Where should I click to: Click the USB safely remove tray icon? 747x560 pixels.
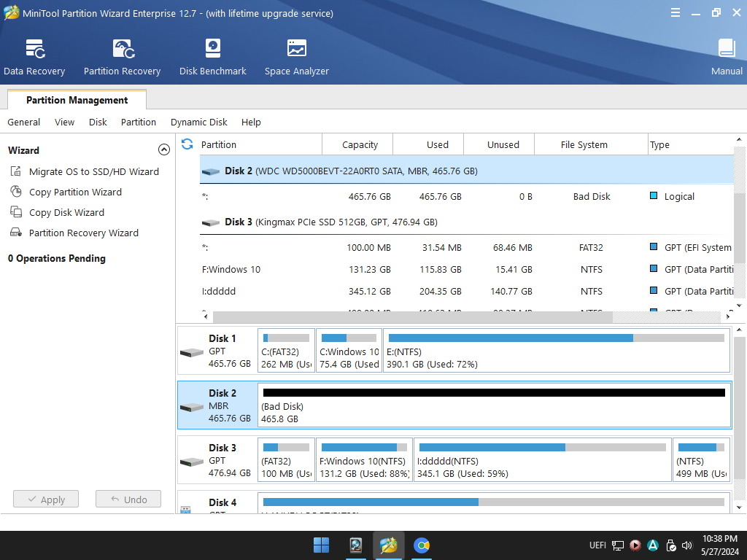670,545
